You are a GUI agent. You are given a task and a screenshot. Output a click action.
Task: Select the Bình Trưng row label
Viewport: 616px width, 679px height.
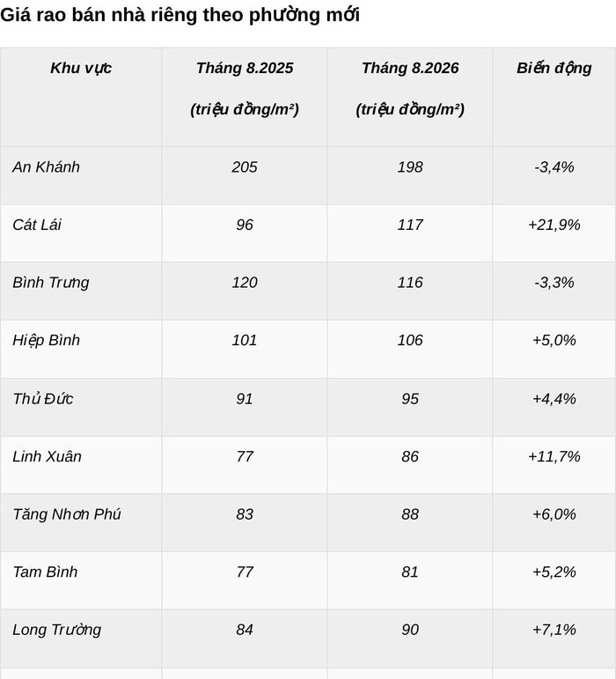[x=51, y=283]
